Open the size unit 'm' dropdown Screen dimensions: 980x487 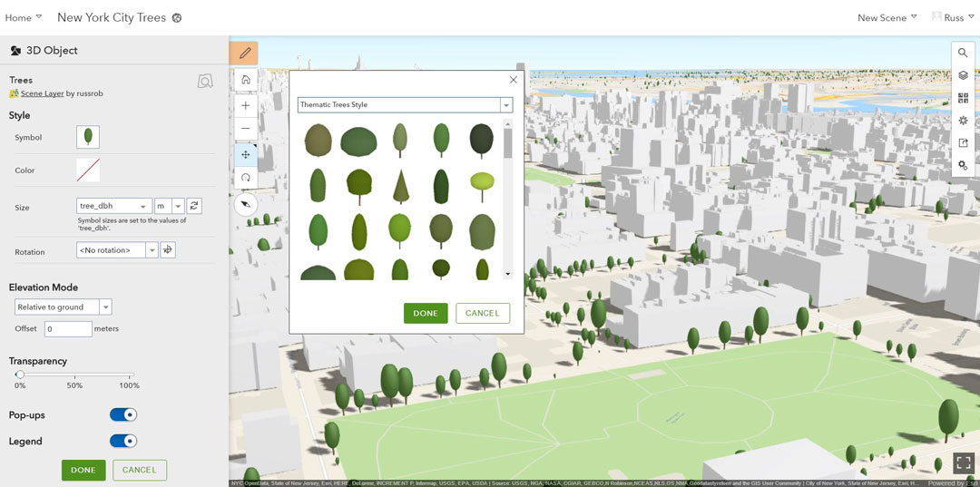[x=170, y=206]
